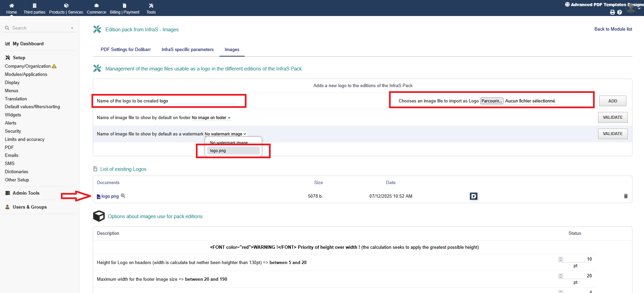Focus the logo name input field
Viewport: 644px width, 293px height.
[203, 101]
